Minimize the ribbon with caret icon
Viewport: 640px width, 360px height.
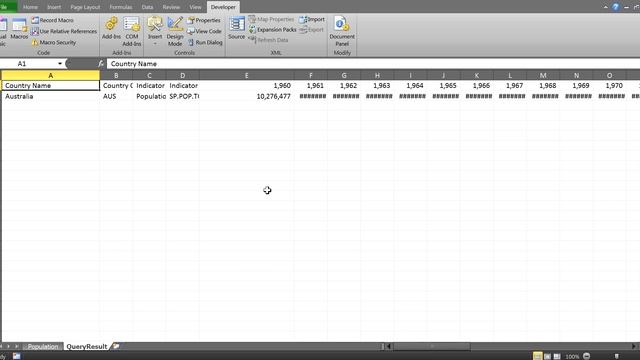[x=605, y=7]
